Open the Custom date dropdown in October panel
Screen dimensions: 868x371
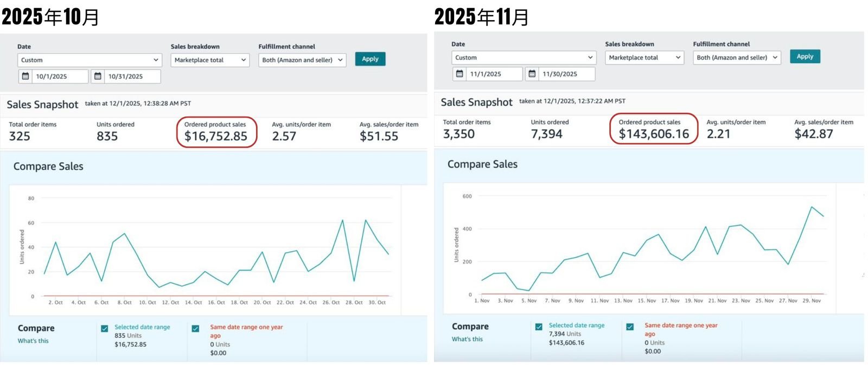(x=90, y=60)
